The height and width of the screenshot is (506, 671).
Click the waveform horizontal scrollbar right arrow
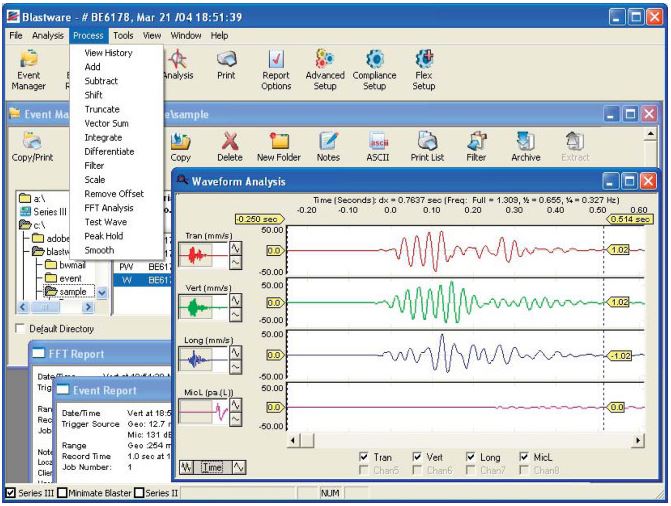[x=638, y=440]
